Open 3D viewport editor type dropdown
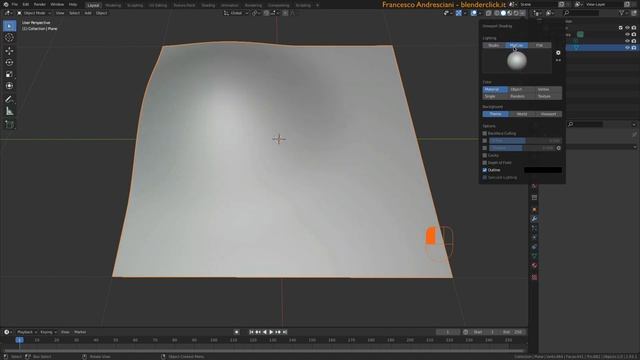Screen dimensions: 640x360 [x=8, y=13]
